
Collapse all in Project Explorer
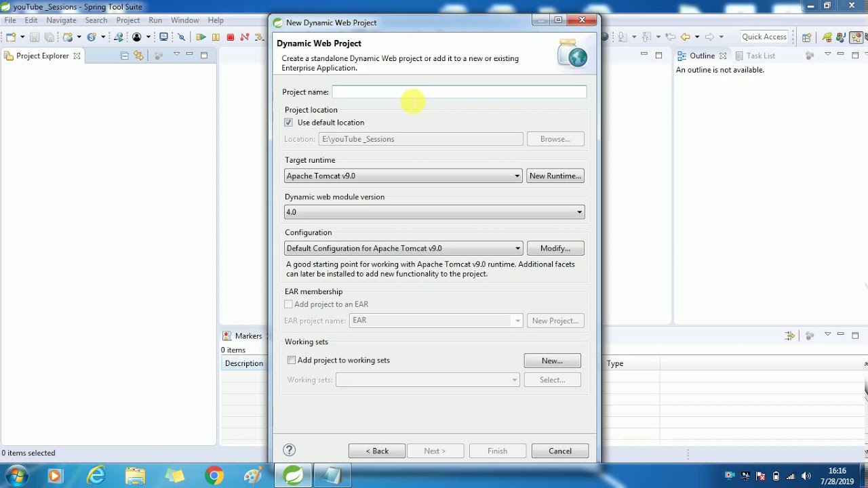click(124, 56)
